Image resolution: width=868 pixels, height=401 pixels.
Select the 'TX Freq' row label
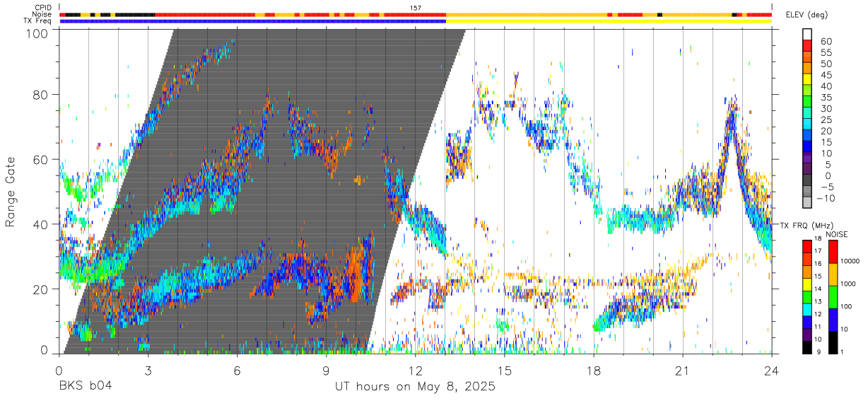coord(39,22)
